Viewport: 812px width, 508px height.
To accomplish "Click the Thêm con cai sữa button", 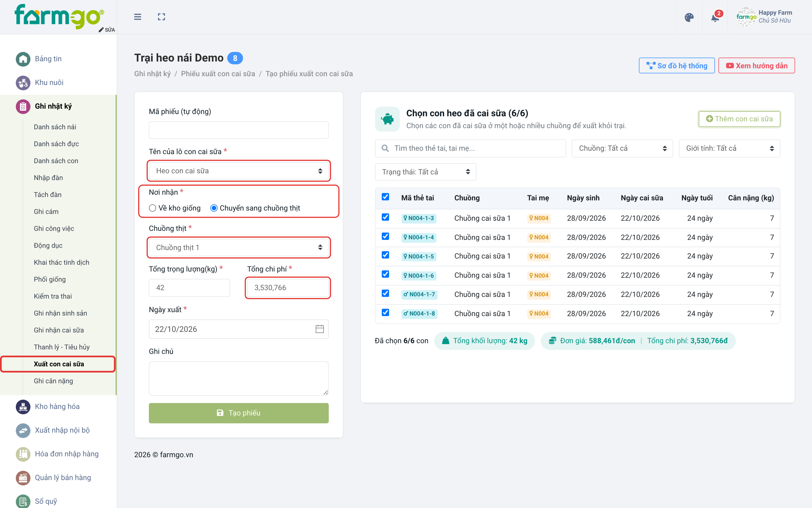I will point(739,119).
